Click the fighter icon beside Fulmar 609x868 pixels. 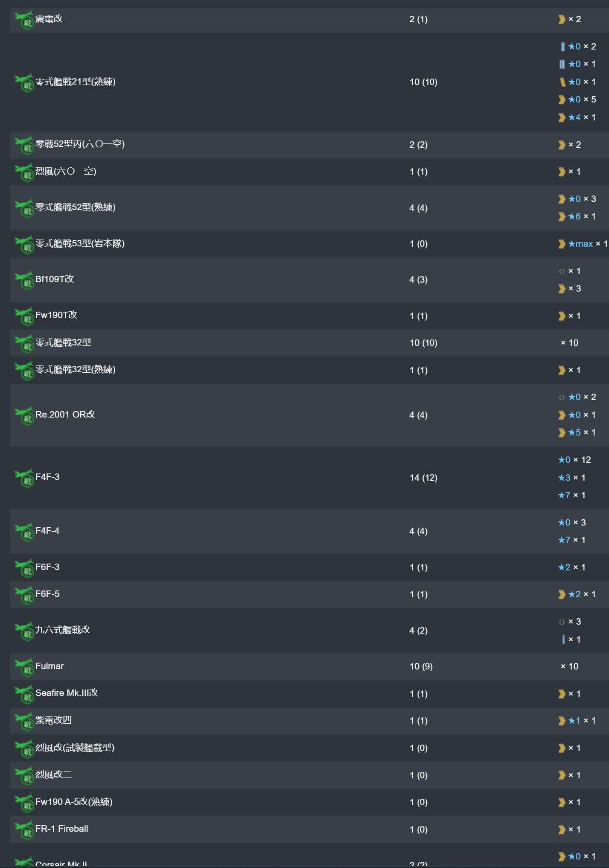coord(24,667)
